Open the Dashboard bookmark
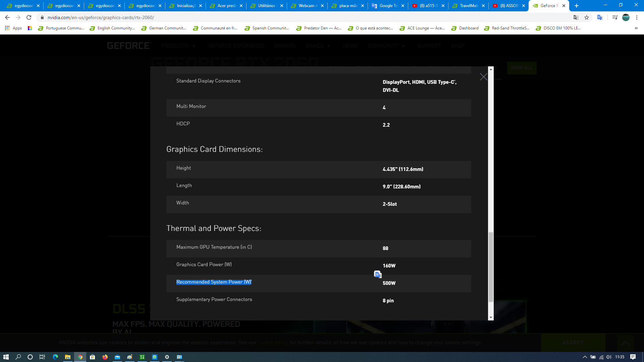 465,28
